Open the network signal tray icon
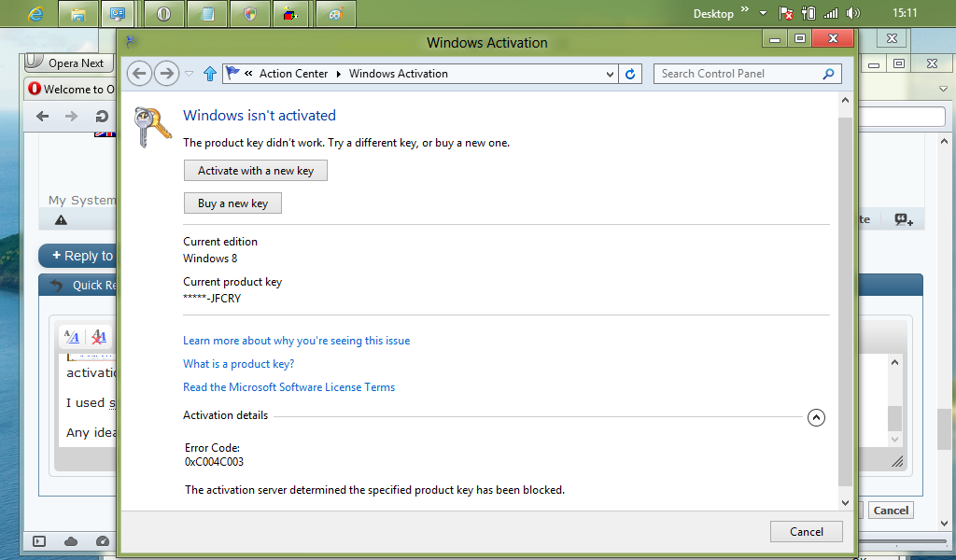The image size is (956, 560). [831, 13]
